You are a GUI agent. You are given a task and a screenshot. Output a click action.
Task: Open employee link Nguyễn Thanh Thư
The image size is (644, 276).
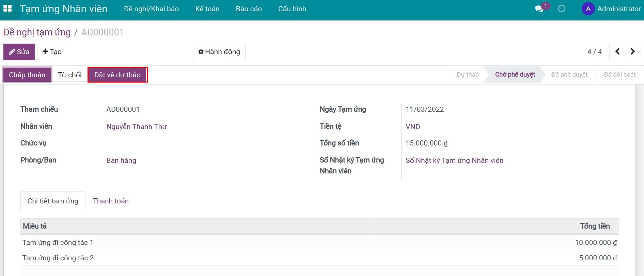136,127
